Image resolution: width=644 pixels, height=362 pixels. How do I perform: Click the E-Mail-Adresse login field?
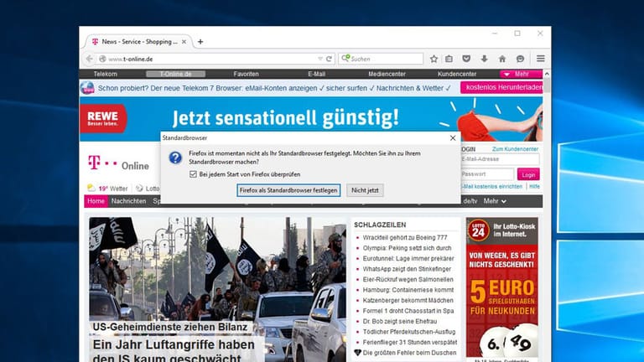pos(500,159)
